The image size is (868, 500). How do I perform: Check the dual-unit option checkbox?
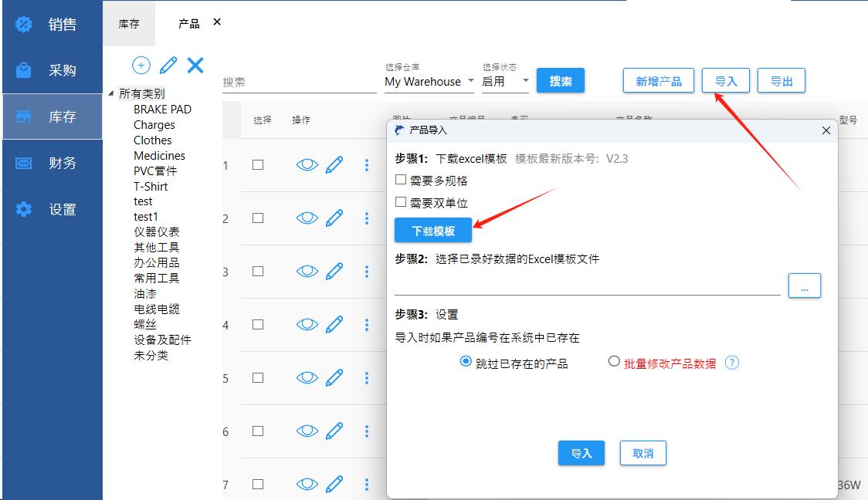pos(401,202)
